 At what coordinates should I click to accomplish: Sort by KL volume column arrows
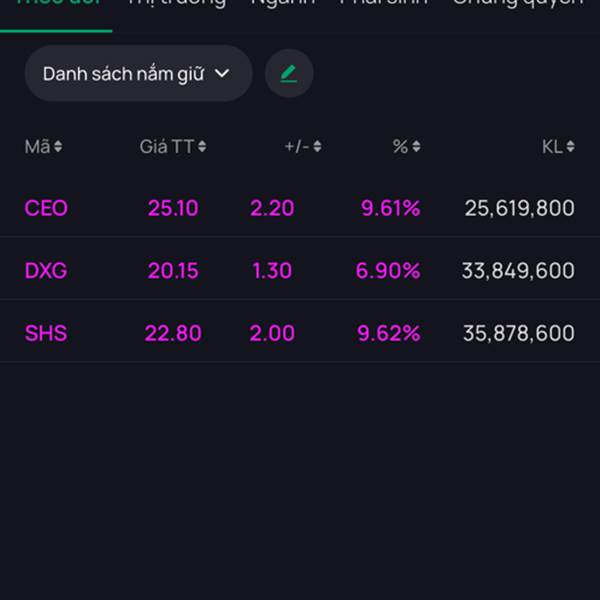[570, 147]
